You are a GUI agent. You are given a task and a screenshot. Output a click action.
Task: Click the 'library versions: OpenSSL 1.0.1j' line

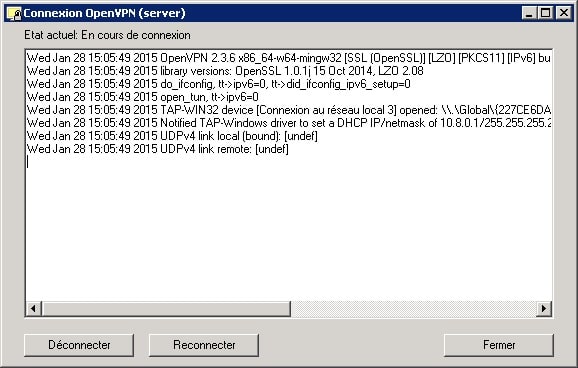click(225, 71)
